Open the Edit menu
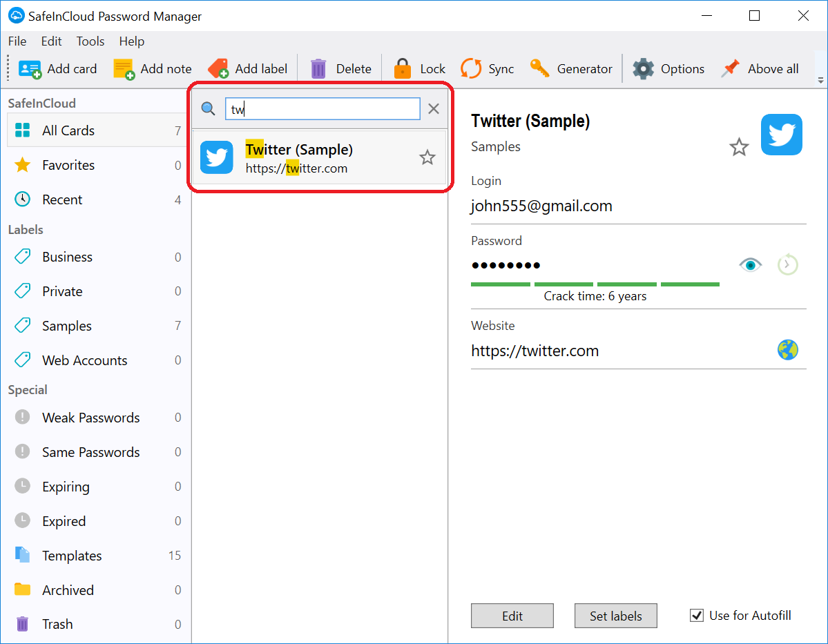828x644 pixels. point(51,41)
